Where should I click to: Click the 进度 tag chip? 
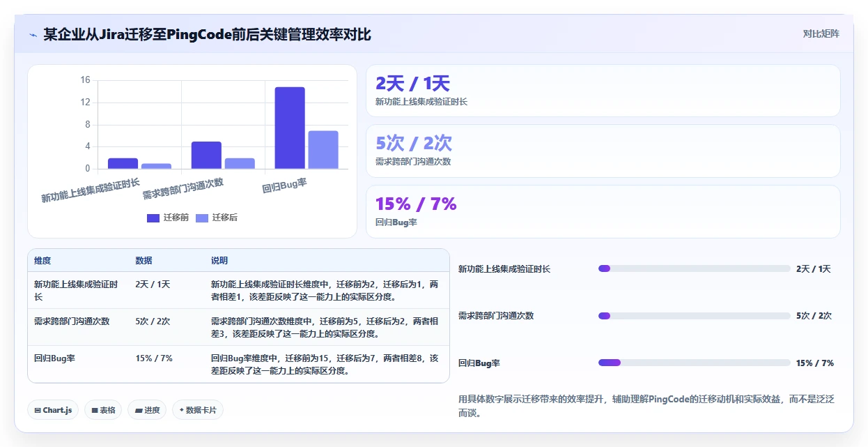point(148,410)
